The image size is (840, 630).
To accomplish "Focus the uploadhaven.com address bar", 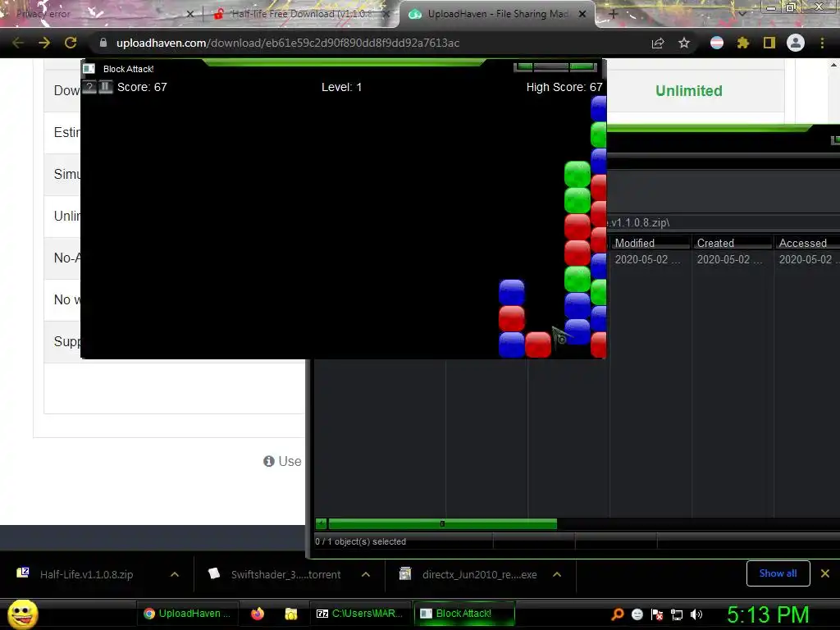I will tap(288, 43).
